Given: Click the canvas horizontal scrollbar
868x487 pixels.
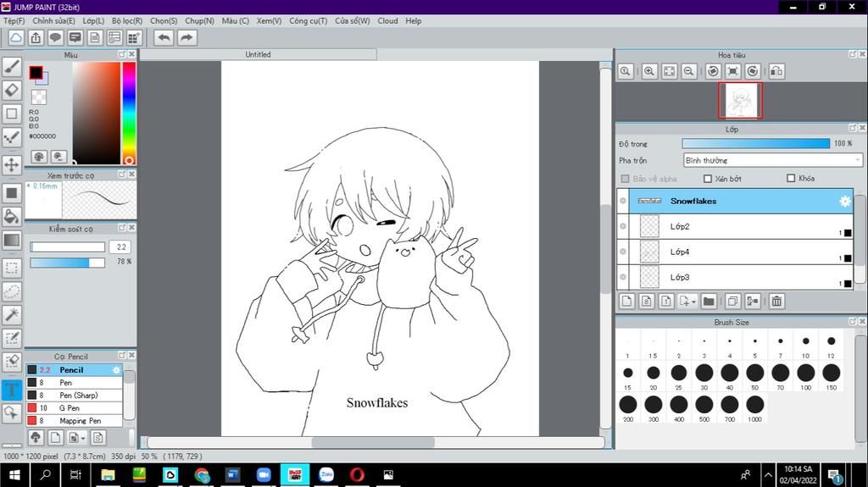Looking at the screenshot, I should (373, 442).
